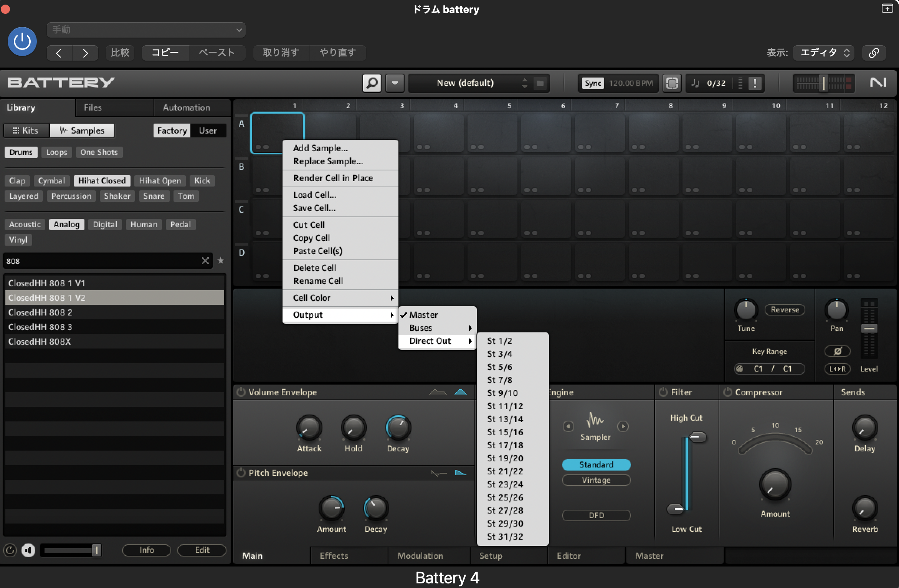Click the quantize square icon next to BPM

672,83
